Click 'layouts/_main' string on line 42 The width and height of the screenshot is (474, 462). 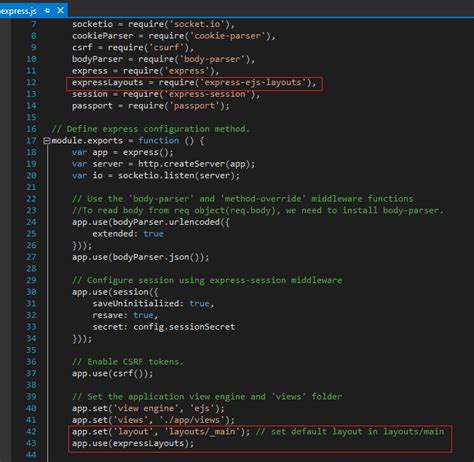coord(202,432)
